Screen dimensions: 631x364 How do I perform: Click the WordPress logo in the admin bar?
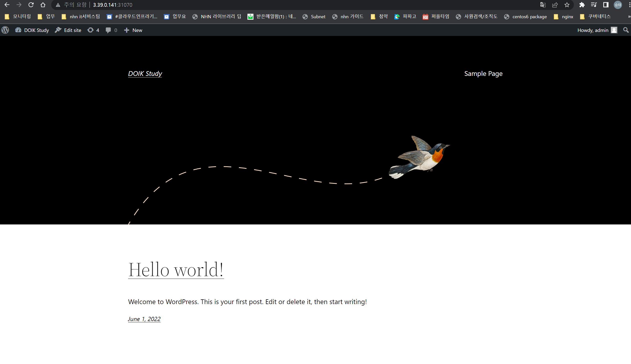click(x=5, y=30)
